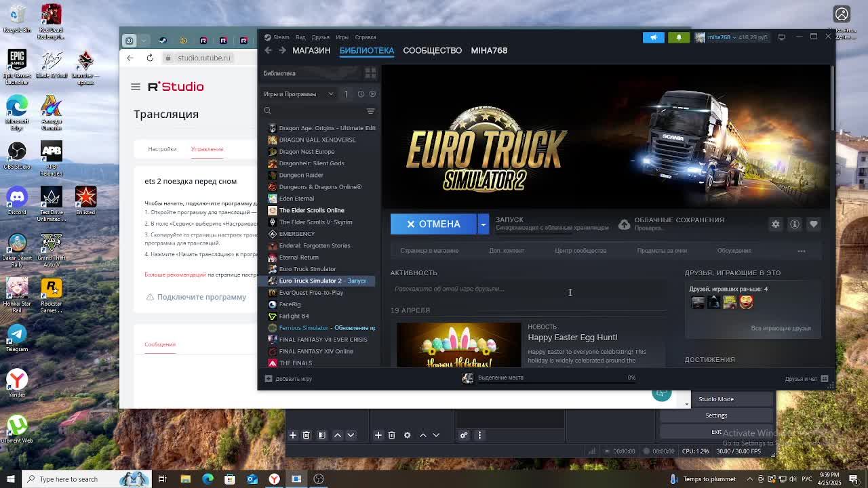The width and height of the screenshot is (868, 488).
Task: Open OBS advanced audio properties gears
Action: click(x=464, y=435)
